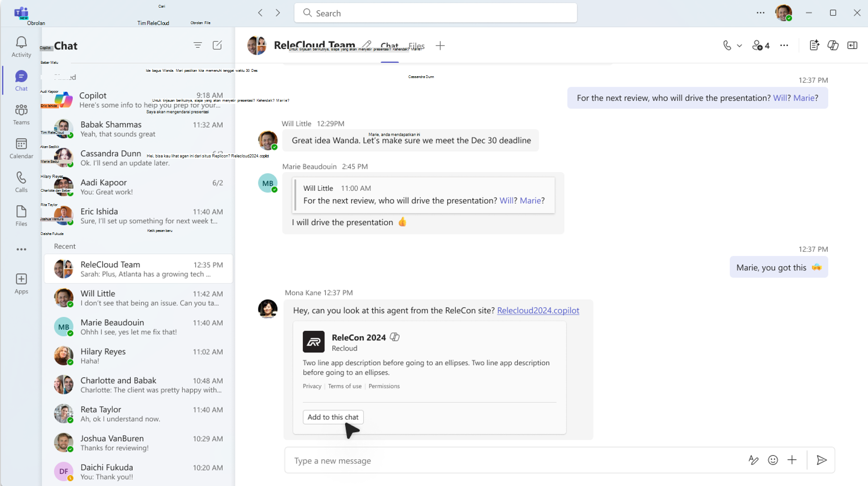
Task: Open Terms of use link
Action: [345, 386]
